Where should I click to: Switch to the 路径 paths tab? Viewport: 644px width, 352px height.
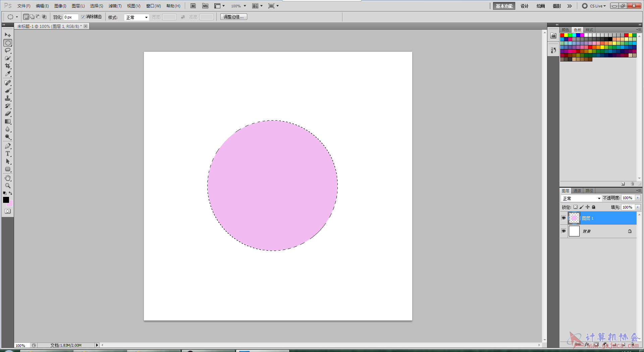click(x=589, y=191)
